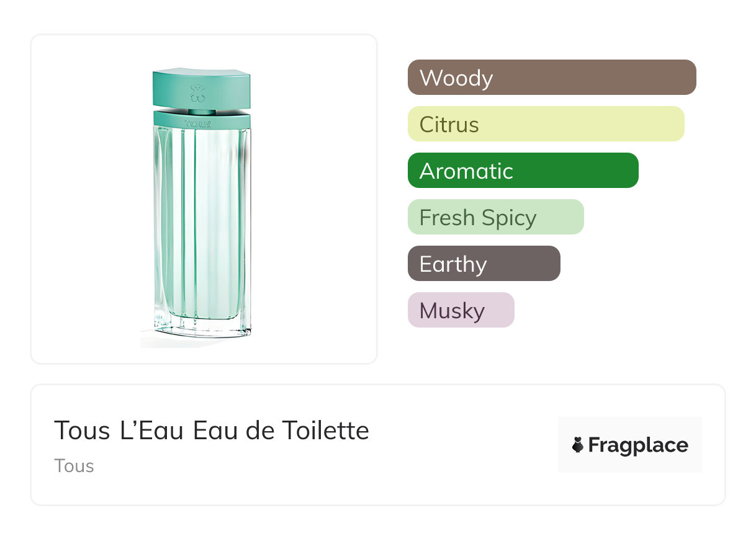Click the Fragplace logo icon
This screenshot has width=756, height=536.
[578, 445]
